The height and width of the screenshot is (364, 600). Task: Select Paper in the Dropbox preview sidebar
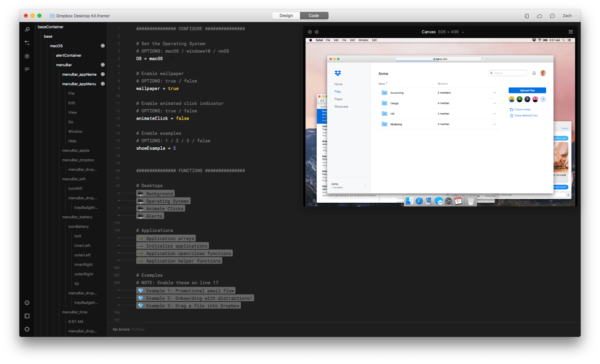pos(338,99)
